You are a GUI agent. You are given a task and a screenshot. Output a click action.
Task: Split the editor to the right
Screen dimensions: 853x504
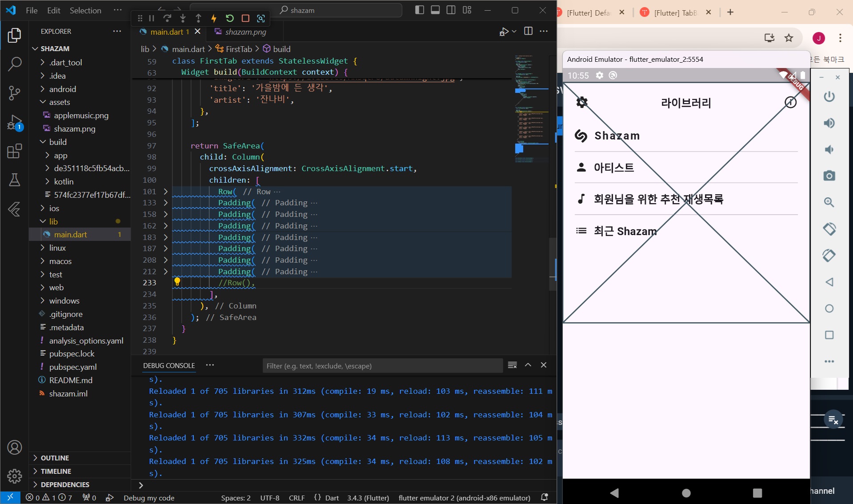click(x=528, y=31)
